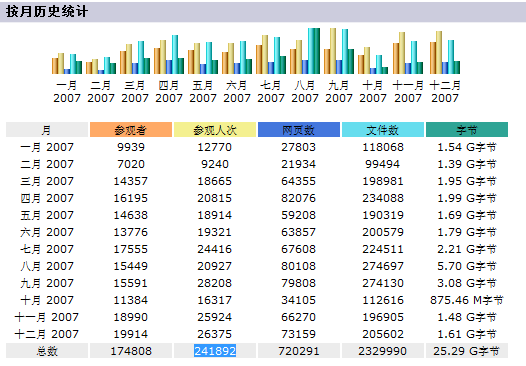Click bytes value 3.08 G字节
The width and height of the screenshot is (526, 366).
(467, 283)
